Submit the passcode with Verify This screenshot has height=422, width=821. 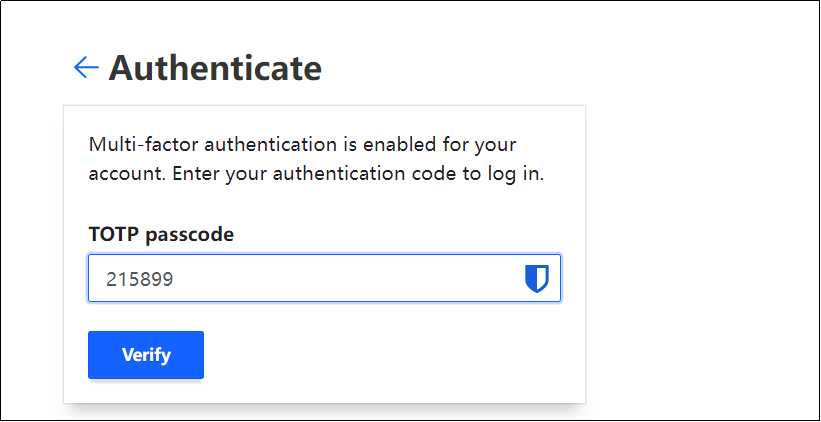coord(146,355)
